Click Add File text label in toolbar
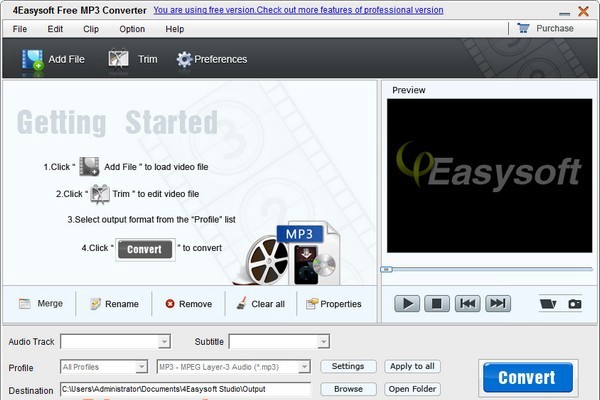Screen dimensions: 600x400 pos(66,59)
